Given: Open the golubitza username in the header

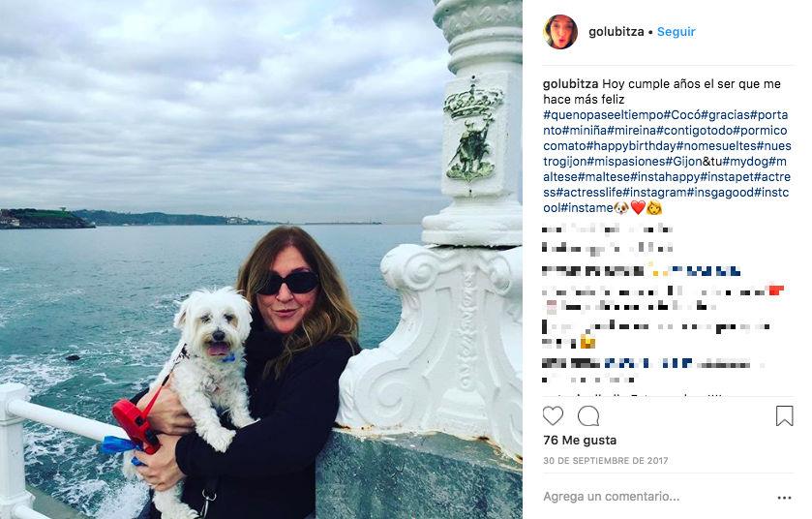Looking at the screenshot, I should click(x=616, y=32).
